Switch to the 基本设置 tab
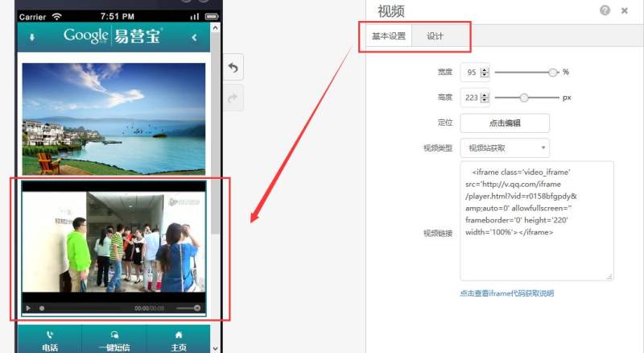The width and height of the screenshot is (644, 353). 389,36
